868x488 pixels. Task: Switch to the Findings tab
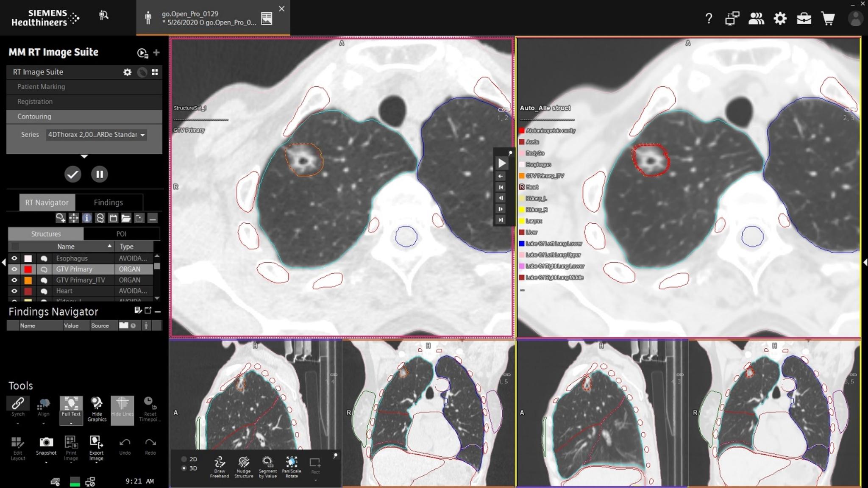pyautogui.click(x=108, y=202)
